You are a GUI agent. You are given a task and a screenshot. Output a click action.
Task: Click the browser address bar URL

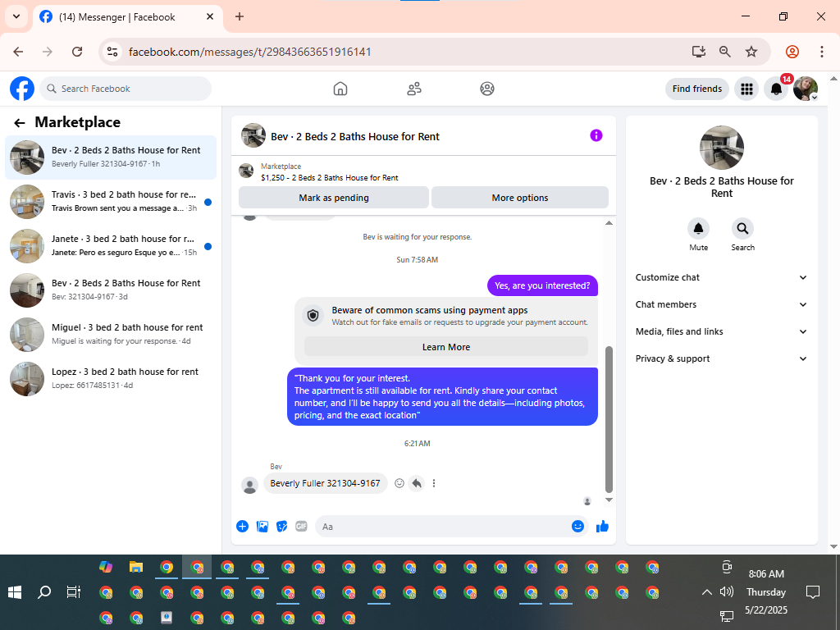249,52
